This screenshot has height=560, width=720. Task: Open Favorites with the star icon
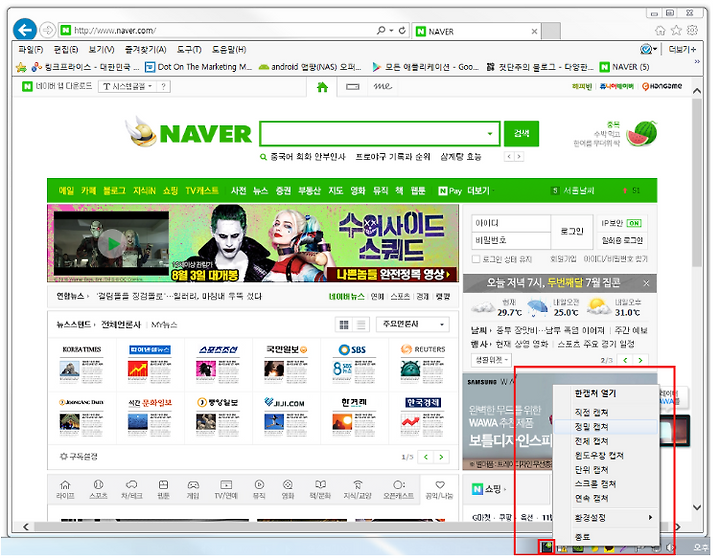676,30
